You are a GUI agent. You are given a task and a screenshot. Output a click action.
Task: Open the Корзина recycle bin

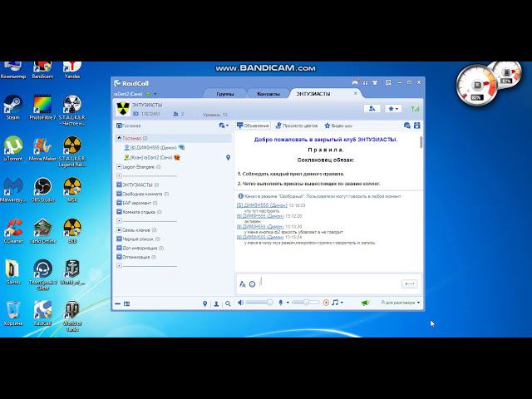(x=13, y=313)
